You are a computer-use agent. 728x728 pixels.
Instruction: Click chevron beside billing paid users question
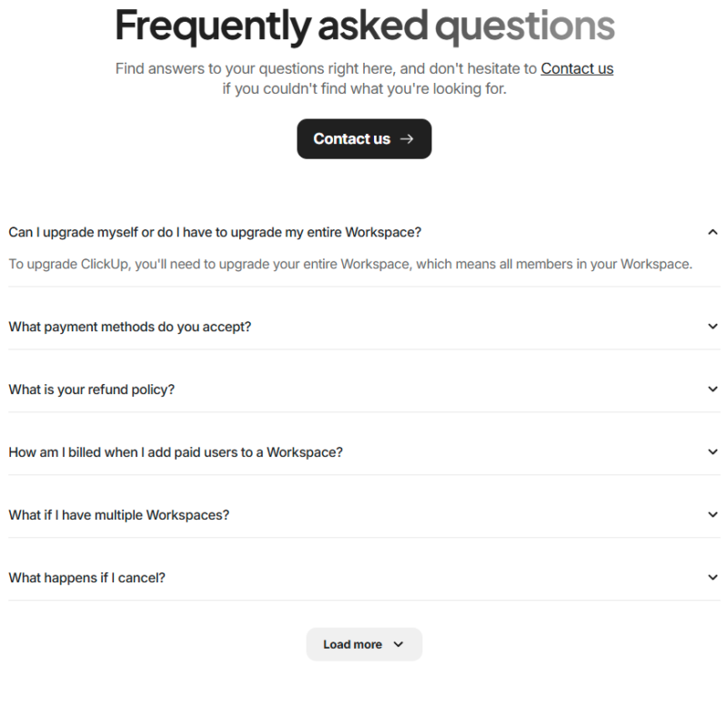tap(713, 452)
